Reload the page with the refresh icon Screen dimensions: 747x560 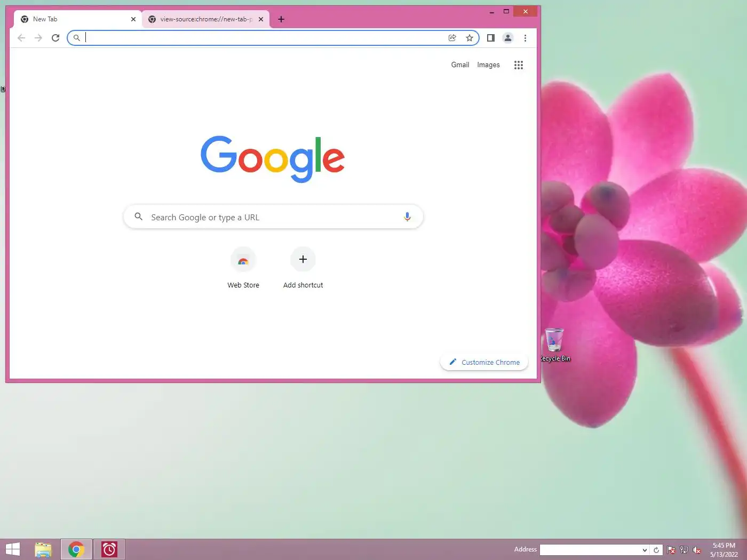pos(55,38)
